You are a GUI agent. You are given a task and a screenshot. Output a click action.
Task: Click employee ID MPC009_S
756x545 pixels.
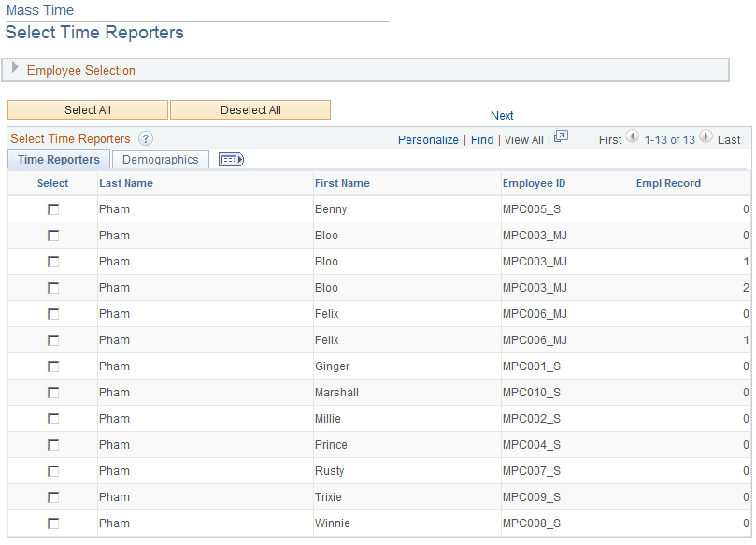click(532, 497)
